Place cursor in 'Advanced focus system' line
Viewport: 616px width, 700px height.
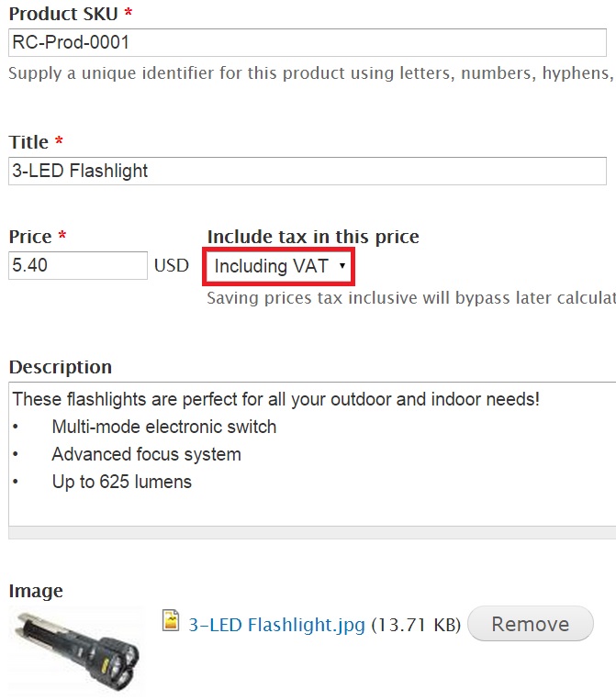(147, 454)
